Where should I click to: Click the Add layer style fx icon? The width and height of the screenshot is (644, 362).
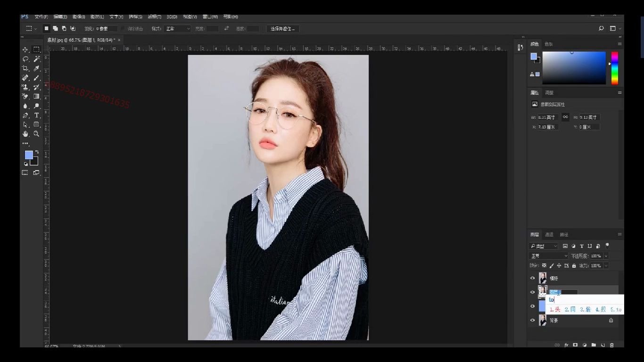566,345
